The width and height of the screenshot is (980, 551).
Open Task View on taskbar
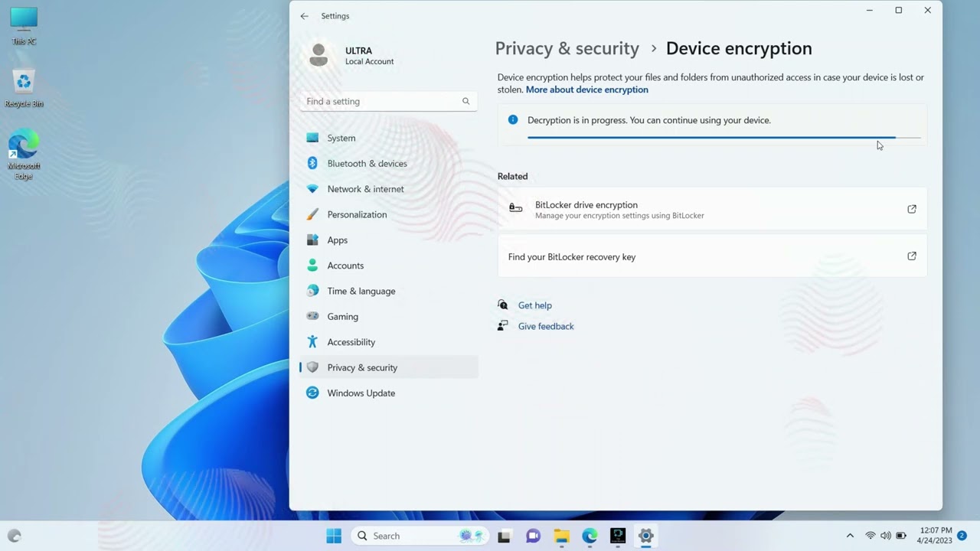click(x=504, y=536)
